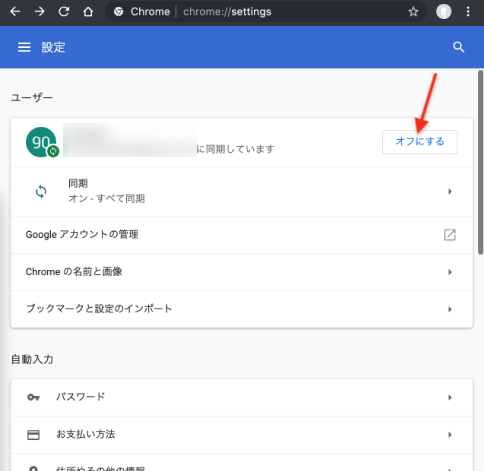Open the パスワード settings
The height and width of the screenshot is (471, 484).
pos(242,397)
